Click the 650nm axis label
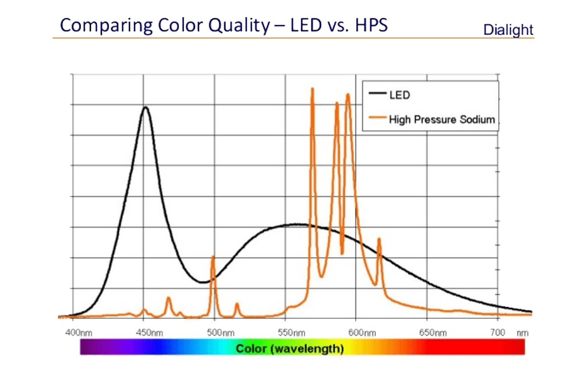Viewport: 588px width, 392px height. click(433, 333)
